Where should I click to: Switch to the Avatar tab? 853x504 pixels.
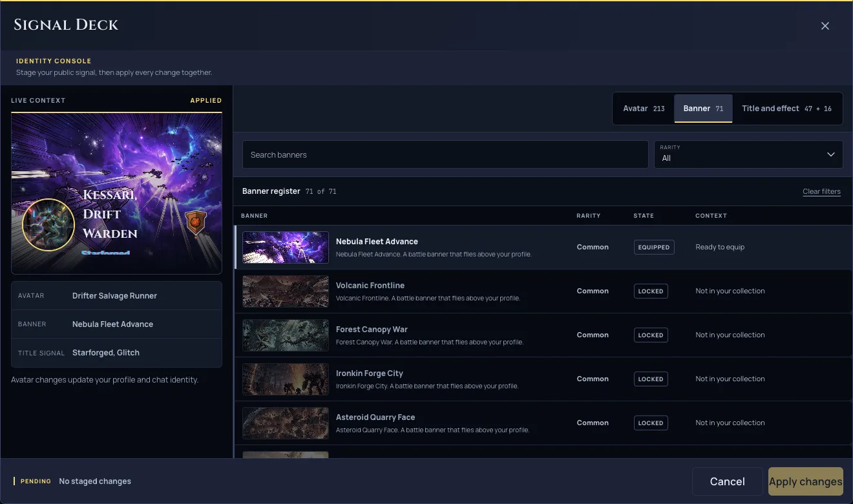[x=644, y=109]
